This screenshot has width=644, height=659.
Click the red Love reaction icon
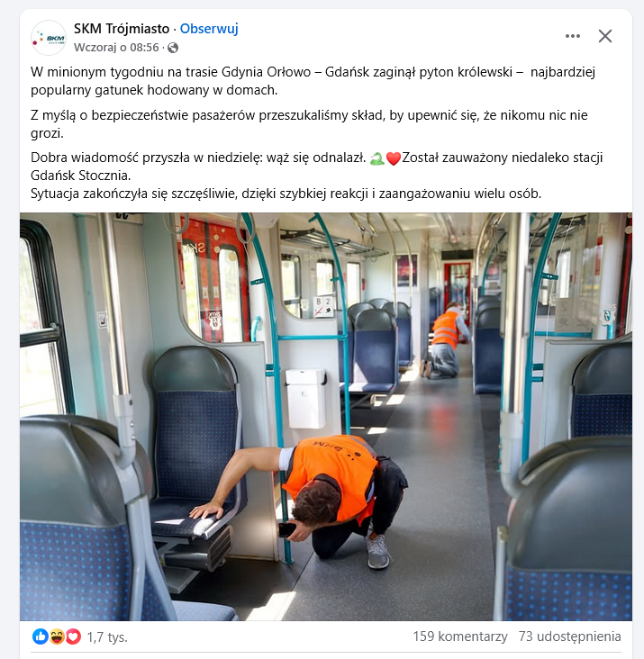pos(73,636)
